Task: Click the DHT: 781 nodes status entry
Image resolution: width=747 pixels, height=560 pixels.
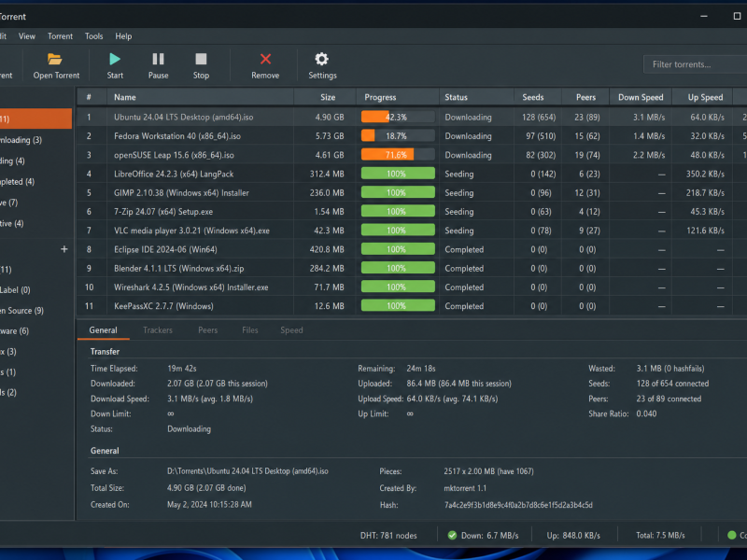Action: [388, 535]
